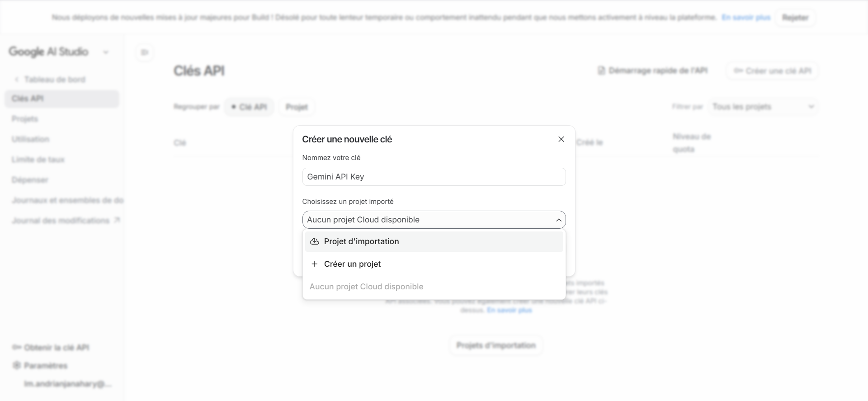The height and width of the screenshot is (401, 868).
Task: Click the back arrow beside Tableau de bord
Action: [x=17, y=79]
